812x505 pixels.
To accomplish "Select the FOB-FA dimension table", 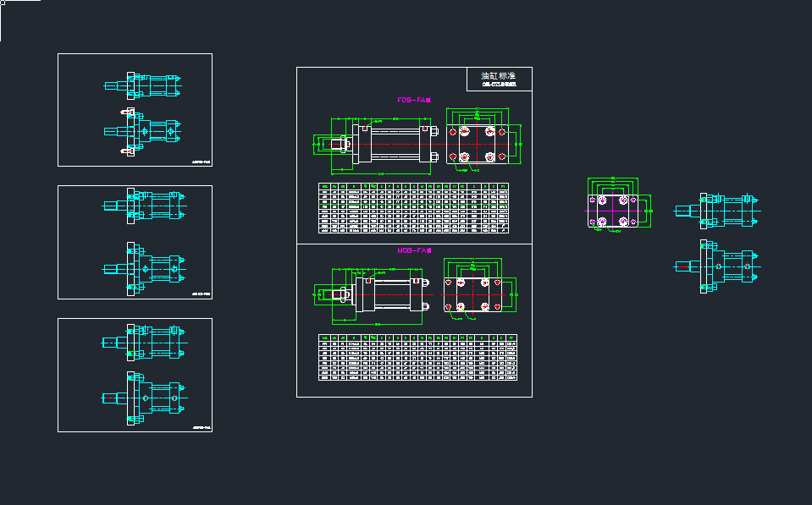I will coord(414,209).
